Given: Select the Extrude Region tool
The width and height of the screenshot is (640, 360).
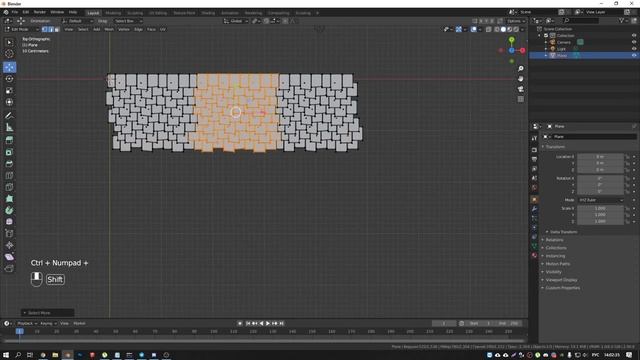Looking at the screenshot, I should [9, 140].
